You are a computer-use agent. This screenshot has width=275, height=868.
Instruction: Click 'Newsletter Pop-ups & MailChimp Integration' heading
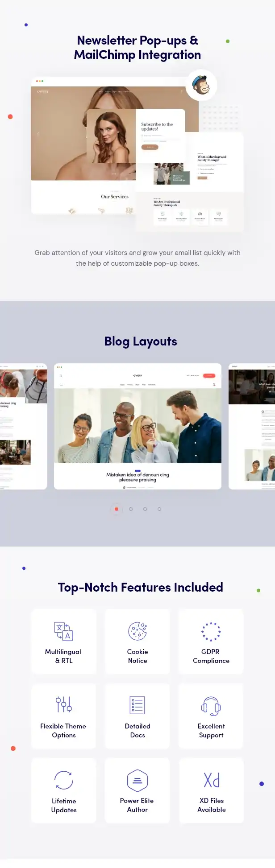(x=137, y=48)
